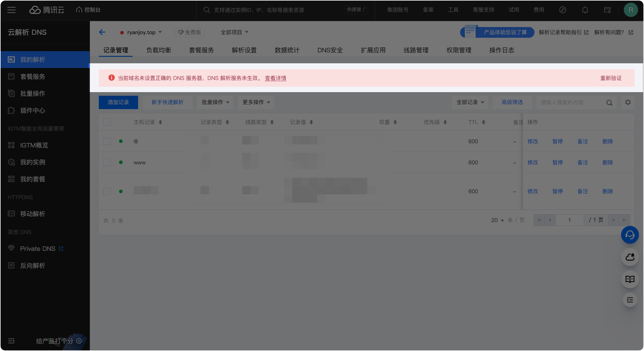Click the 添加记录 button
The height and width of the screenshot is (351, 644).
[118, 102]
